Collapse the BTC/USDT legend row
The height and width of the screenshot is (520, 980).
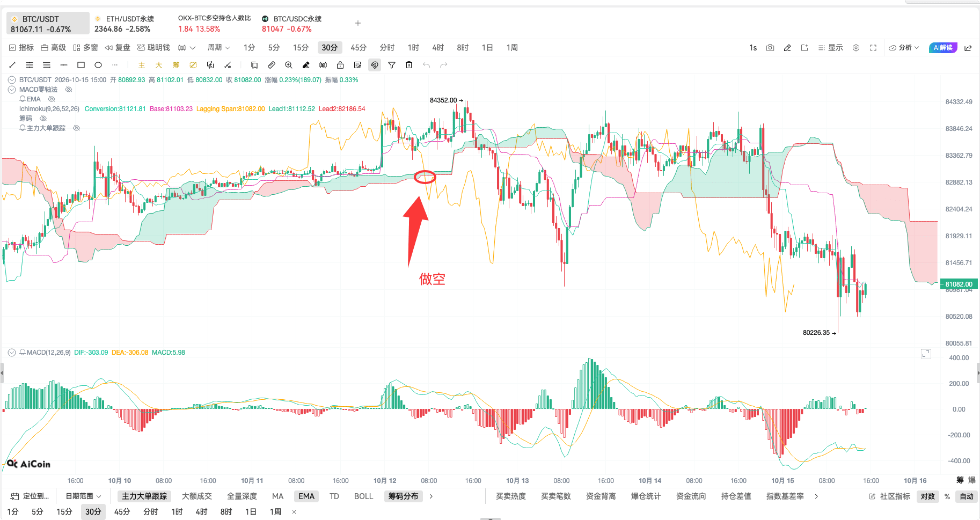click(x=12, y=80)
